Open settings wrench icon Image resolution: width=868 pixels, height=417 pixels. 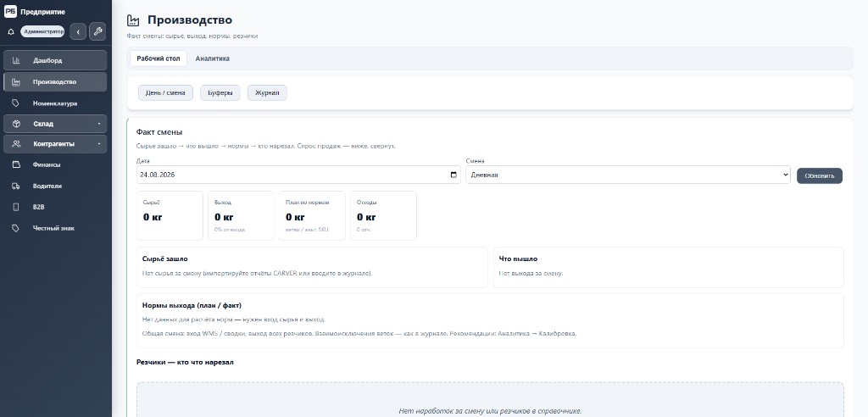pos(97,32)
